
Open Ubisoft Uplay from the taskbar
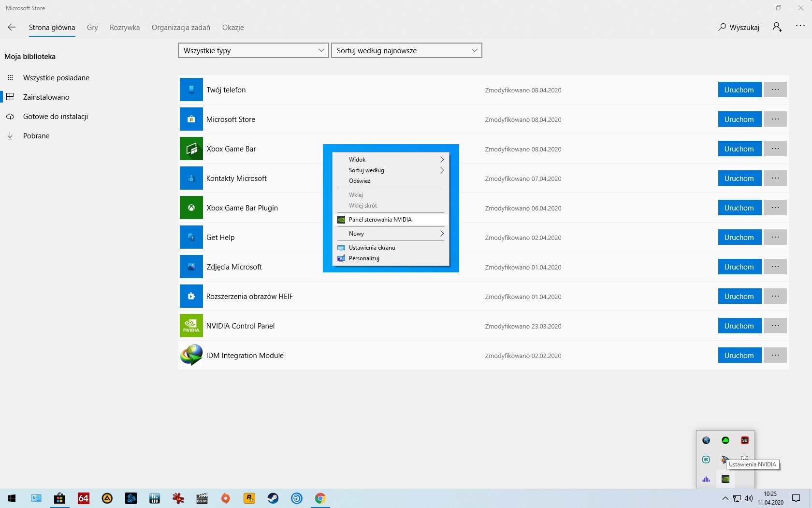click(x=297, y=498)
